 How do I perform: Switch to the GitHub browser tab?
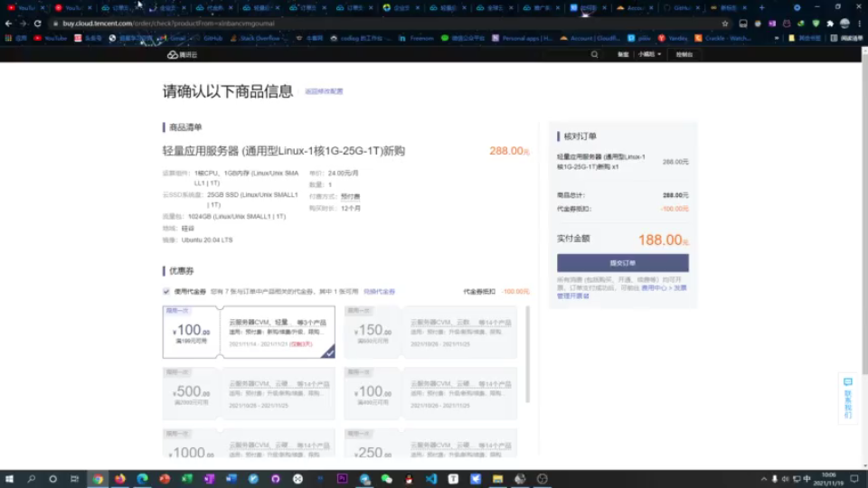682,8
